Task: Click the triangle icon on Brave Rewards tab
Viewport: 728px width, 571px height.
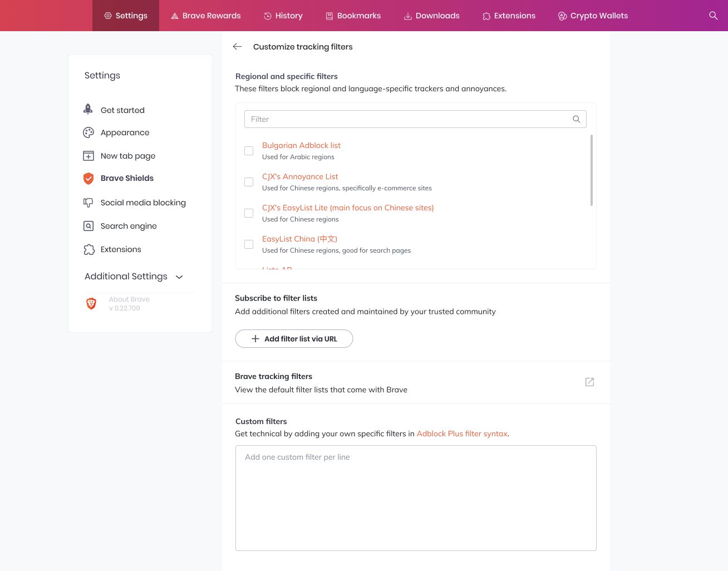Action: (175, 16)
